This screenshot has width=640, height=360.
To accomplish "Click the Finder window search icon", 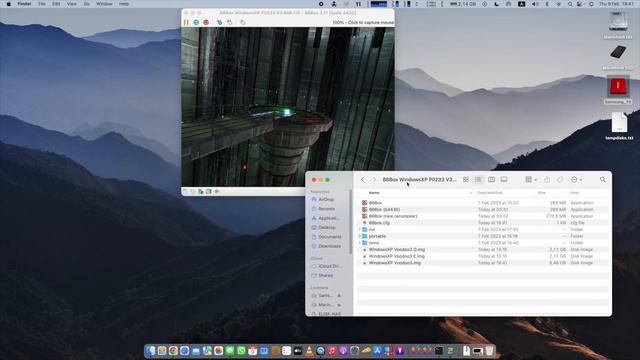I will coord(602,180).
